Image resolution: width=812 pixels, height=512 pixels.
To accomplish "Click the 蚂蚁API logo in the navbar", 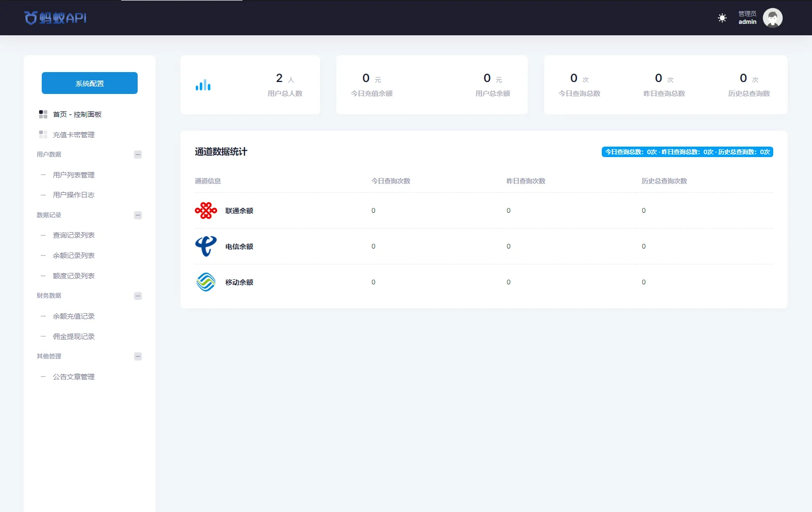I will click(x=55, y=17).
